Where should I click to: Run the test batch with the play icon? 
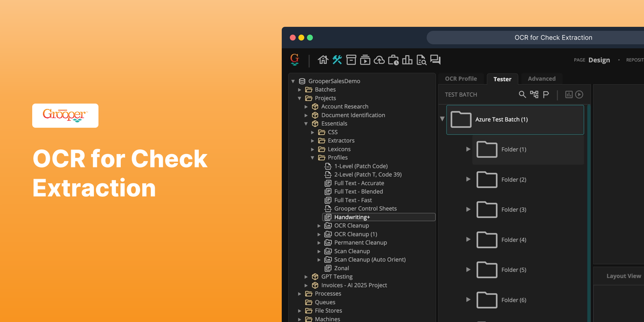579,94
